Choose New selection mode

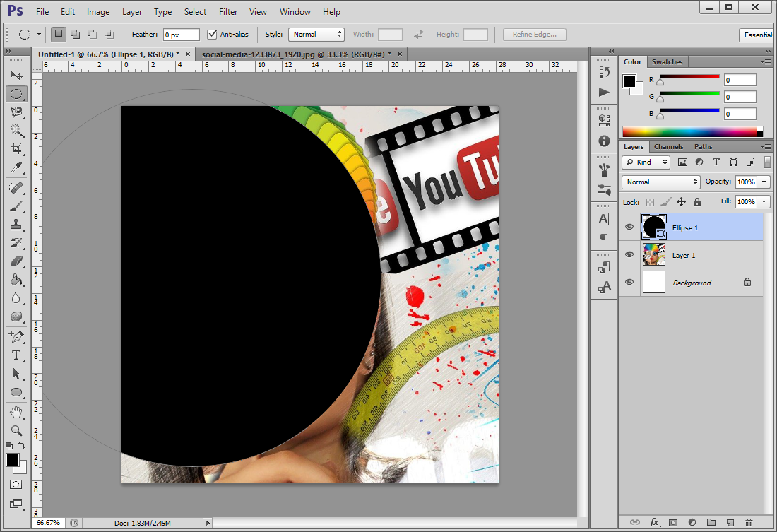59,34
